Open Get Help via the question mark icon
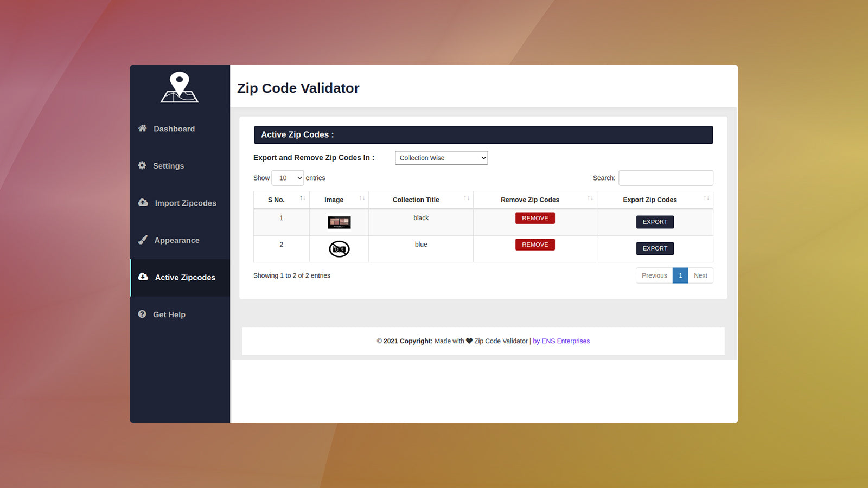 point(142,314)
